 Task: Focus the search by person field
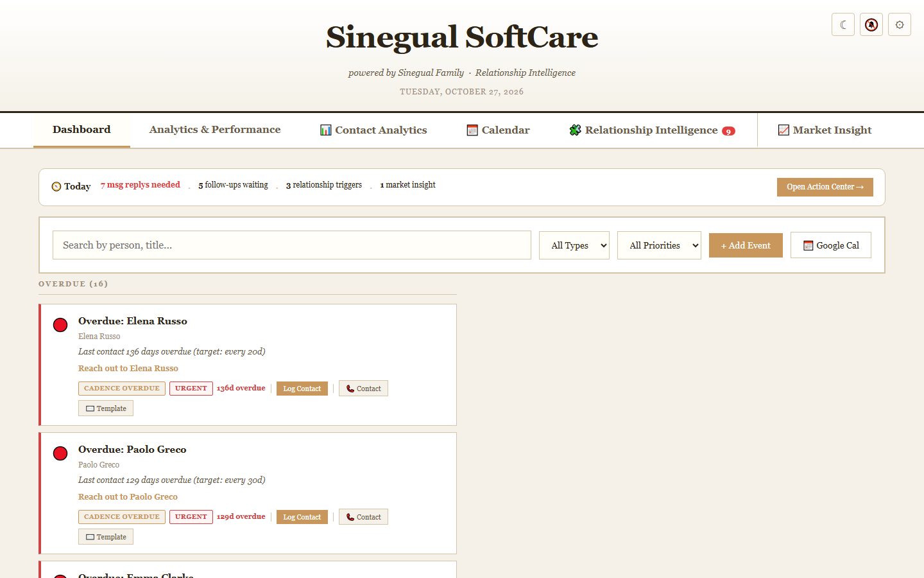(292, 245)
